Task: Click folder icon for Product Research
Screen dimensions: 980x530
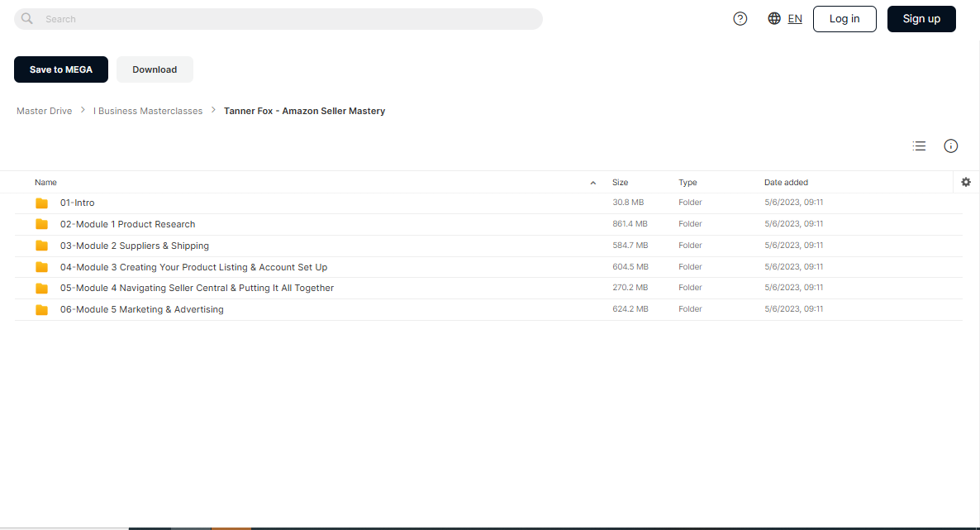Action: (x=42, y=224)
